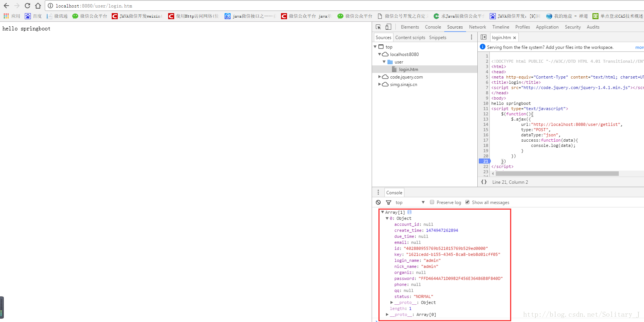Open the Audits panel
644x322 pixels.
pyautogui.click(x=593, y=27)
